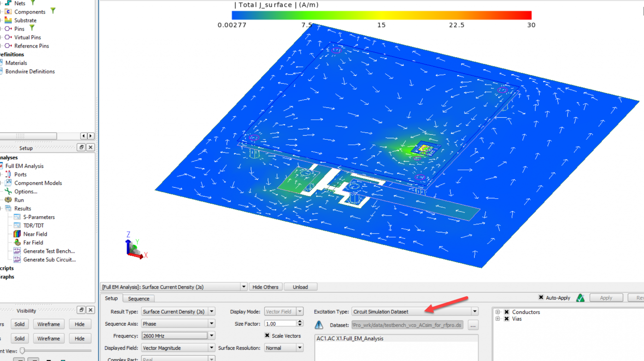This screenshot has width=644, height=361.
Task: Select the S-Parameters results icon
Action: [x=38, y=217]
